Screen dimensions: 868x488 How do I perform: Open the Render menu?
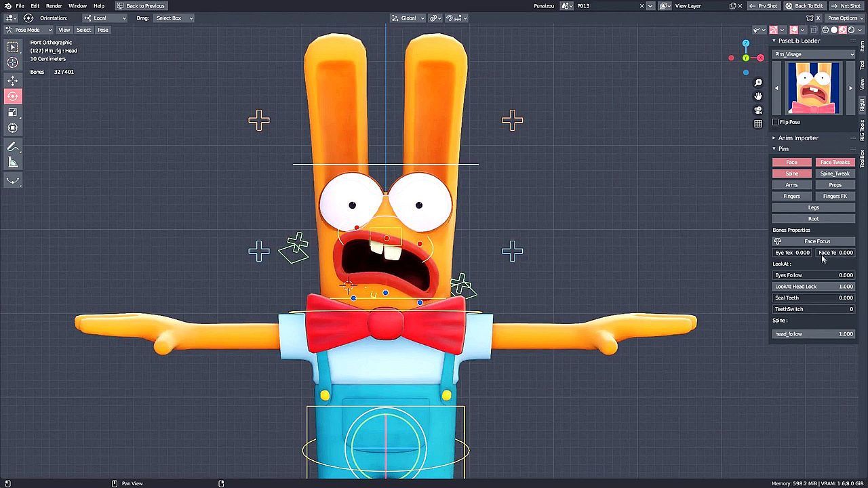pos(54,6)
